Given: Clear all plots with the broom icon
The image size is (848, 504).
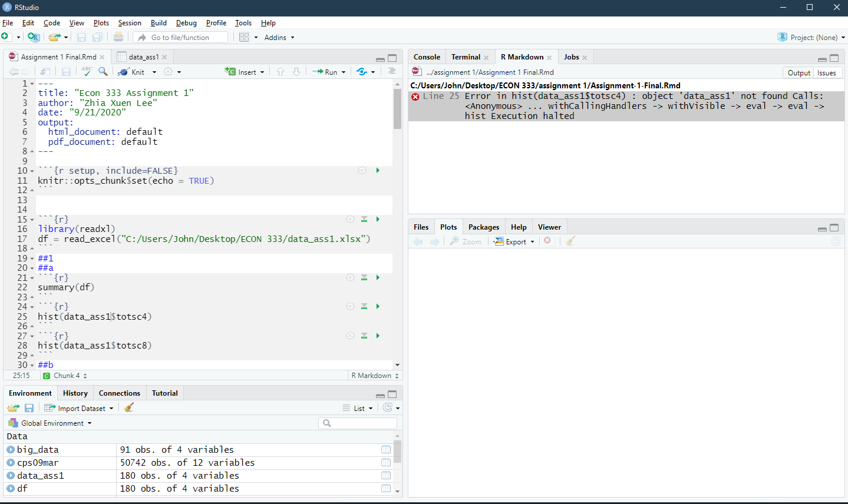Looking at the screenshot, I should tap(570, 241).
